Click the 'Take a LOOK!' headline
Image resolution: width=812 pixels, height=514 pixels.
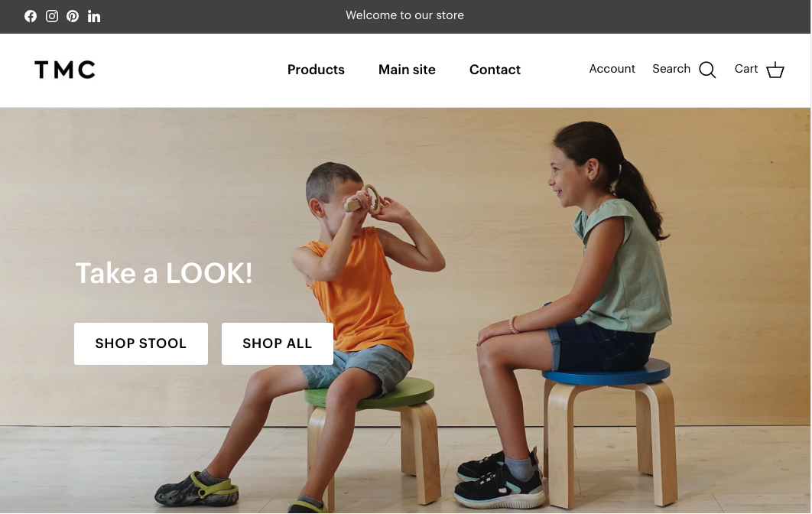(164, 273)
